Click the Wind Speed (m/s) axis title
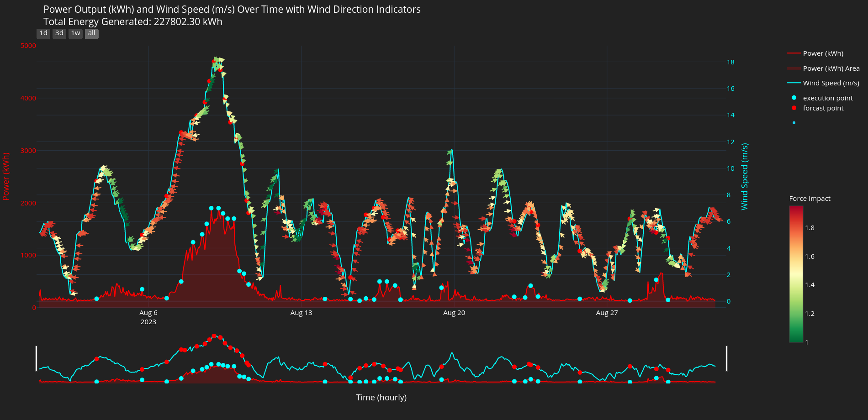Viewport: 868px width, 420px height. [745, 177]
